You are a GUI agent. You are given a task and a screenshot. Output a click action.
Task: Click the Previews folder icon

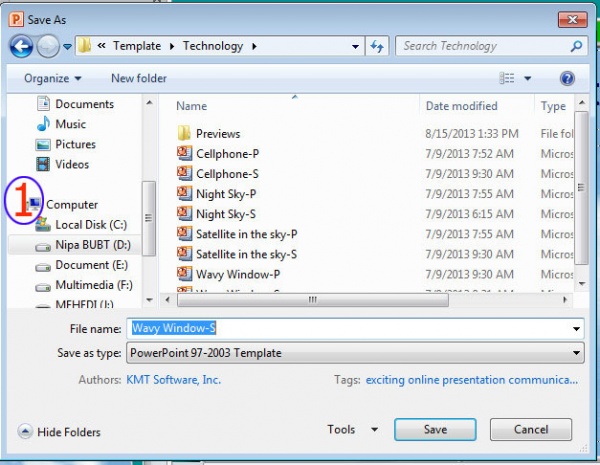[184, 133]
